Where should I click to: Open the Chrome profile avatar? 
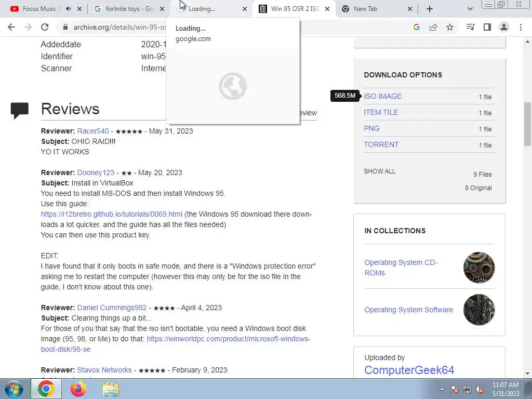point(504,27)
